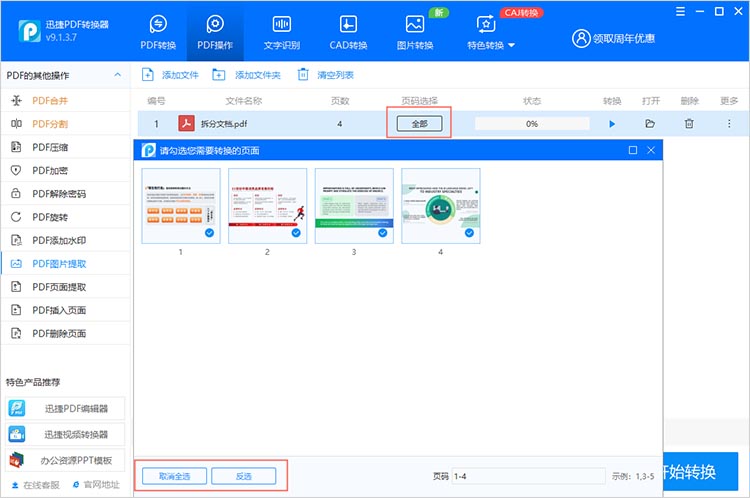750x498 pixels.
Task: Open the CAD转换 tab
Action: coord(348,33)
